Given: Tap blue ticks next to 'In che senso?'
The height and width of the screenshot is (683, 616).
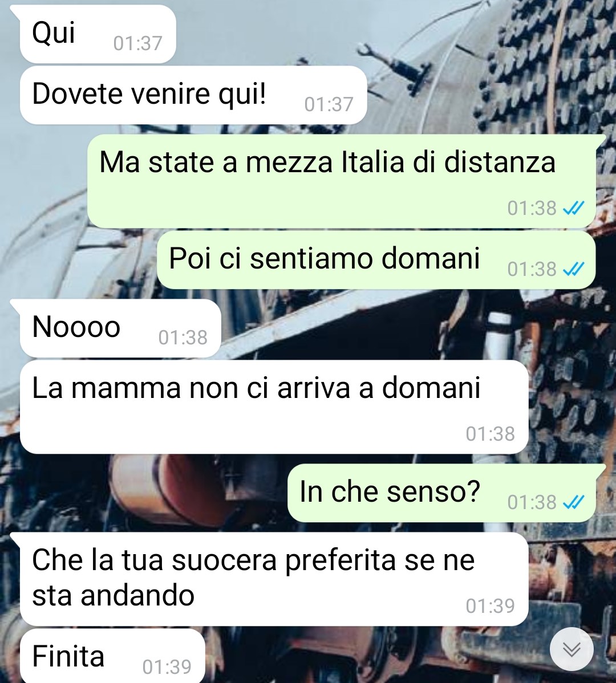Looking at the screenshot, I should point(573,503).
